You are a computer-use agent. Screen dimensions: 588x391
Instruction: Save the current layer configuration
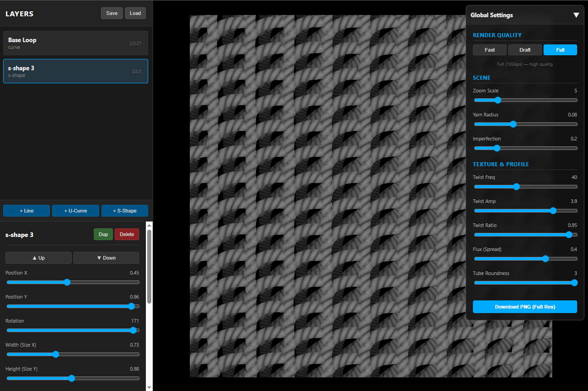111,13
